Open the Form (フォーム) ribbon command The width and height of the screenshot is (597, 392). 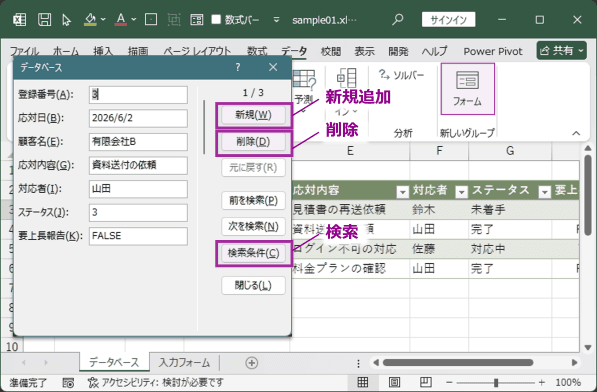(468, 89)
